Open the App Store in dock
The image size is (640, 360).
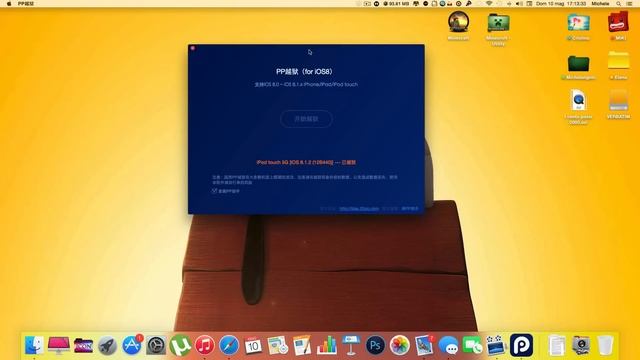(x=131, y=345)
